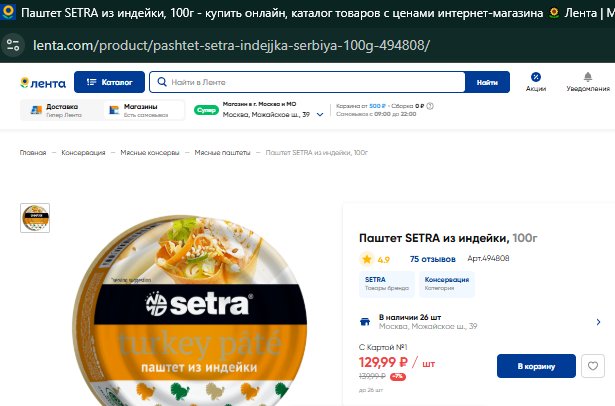Go to Главная breadcrumb

[33, 153]
